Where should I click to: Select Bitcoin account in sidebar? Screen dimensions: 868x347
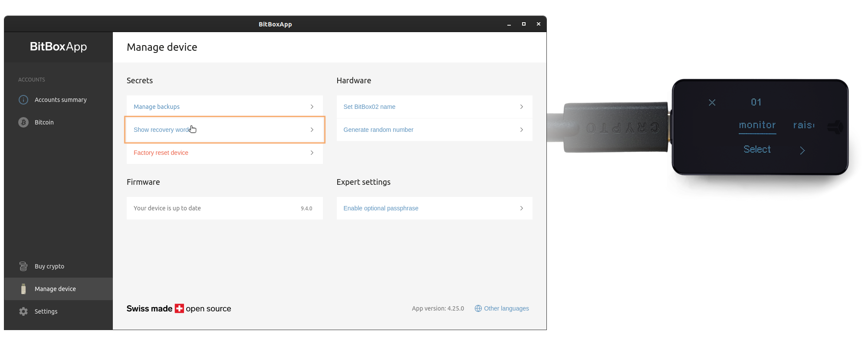click(59, 122)
